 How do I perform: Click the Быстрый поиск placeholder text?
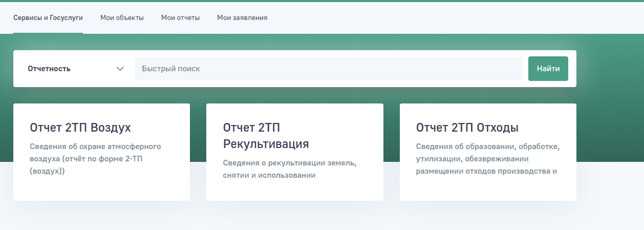coord(171,69)
